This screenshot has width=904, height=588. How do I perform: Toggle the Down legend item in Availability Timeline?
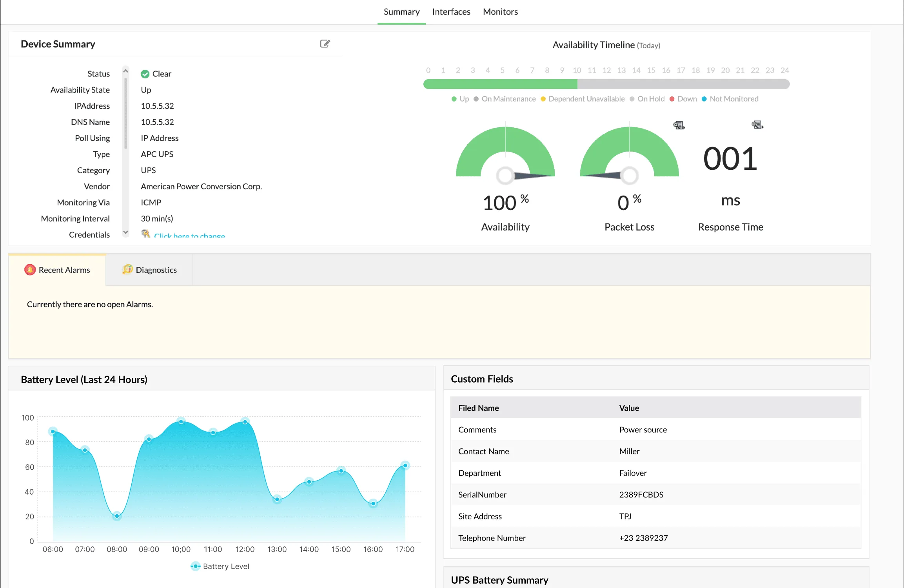pos(686,99)
